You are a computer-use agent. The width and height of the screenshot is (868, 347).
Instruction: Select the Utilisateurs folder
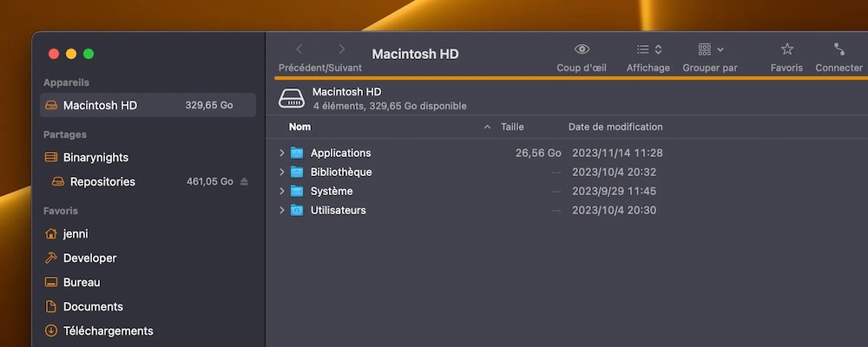pyautogui.click(x=338, y=210)
